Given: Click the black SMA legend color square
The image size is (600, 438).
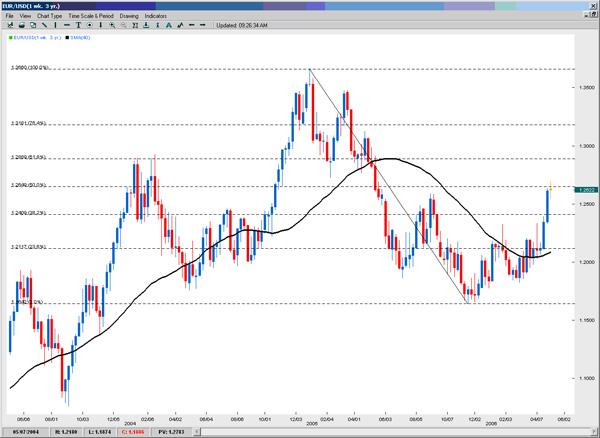Looking at the screenshot, I should tap(67, 38).
